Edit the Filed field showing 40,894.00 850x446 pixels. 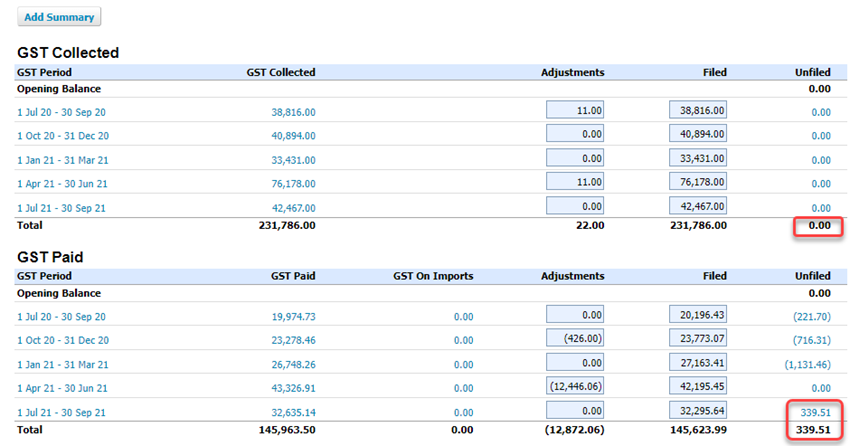point(698,134)
